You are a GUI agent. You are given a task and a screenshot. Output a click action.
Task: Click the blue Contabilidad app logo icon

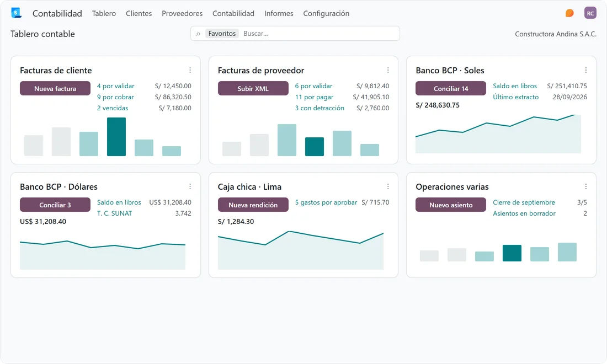16,13
